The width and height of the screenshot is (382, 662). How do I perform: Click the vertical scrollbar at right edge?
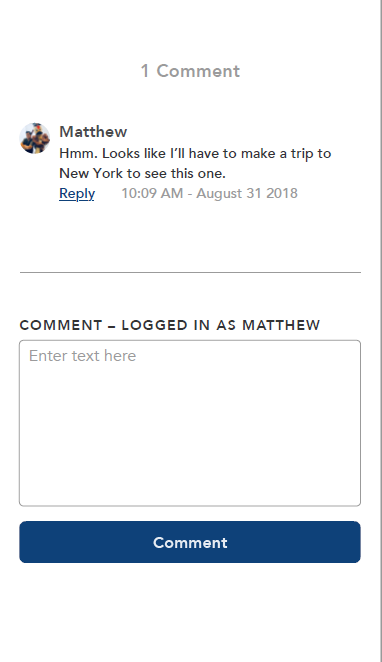(380, 331)
